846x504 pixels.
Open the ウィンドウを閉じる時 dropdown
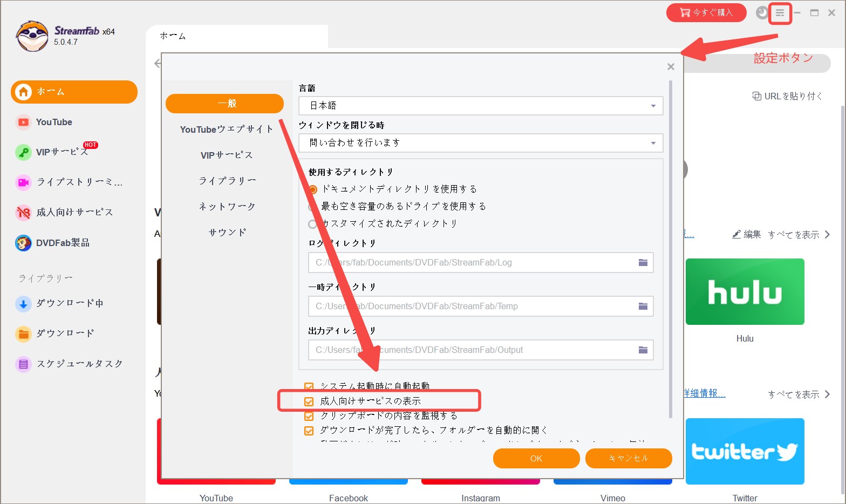(653, 143)
